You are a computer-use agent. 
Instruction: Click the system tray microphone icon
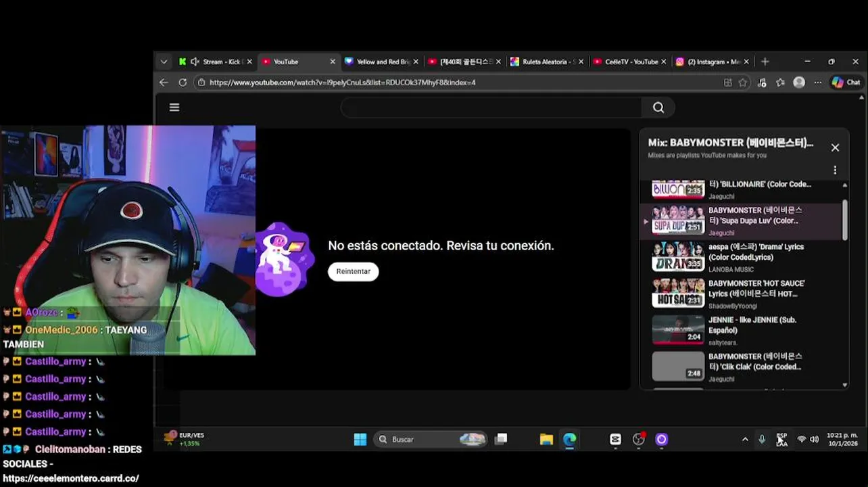click(762, 440)
